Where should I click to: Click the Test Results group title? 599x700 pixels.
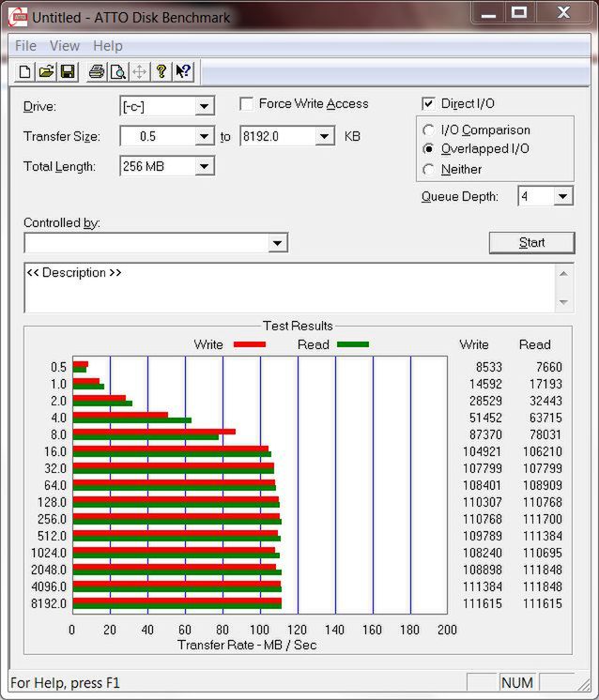pyautogui.click(x=298, y=326)
